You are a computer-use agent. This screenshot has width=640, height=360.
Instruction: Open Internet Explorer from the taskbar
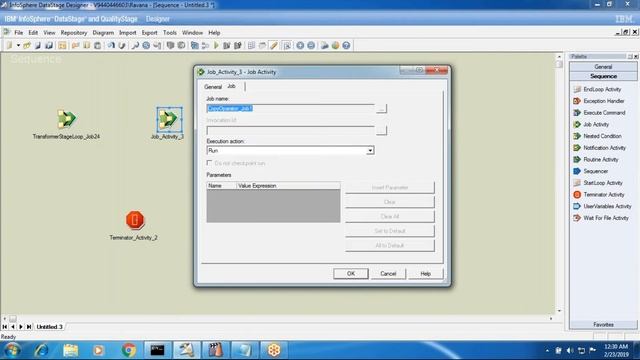(x=41, y=350)
